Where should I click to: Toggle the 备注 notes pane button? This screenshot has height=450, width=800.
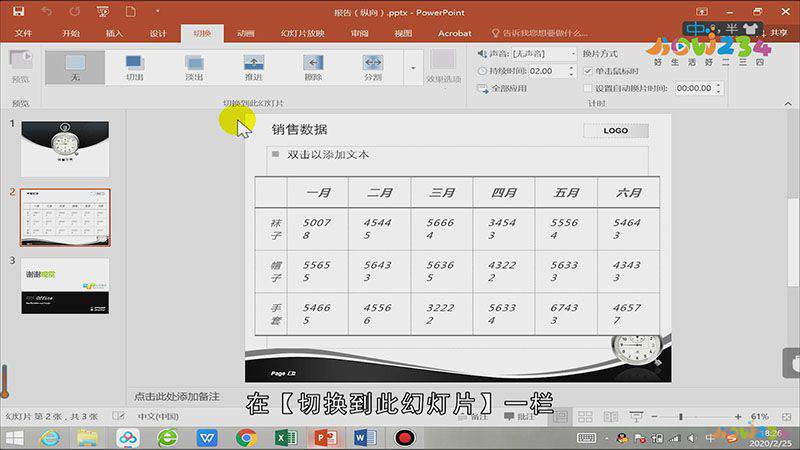[x=473, y=417]
